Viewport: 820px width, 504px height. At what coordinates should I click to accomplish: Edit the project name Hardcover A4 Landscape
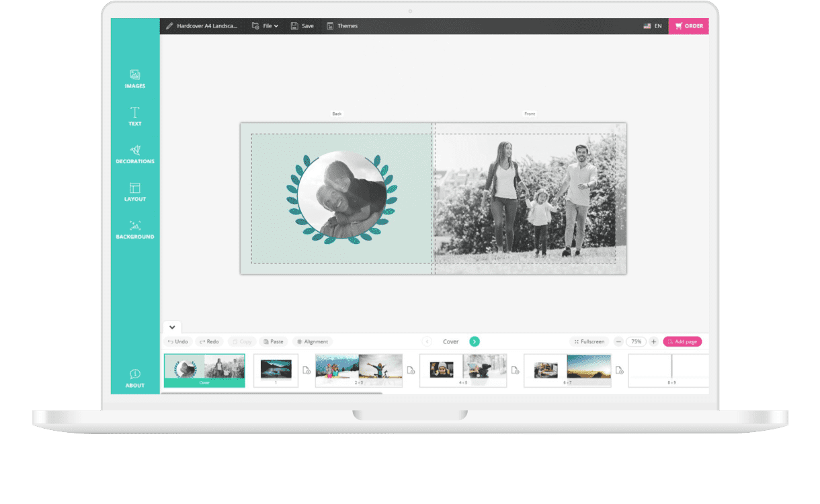point(201,26)
